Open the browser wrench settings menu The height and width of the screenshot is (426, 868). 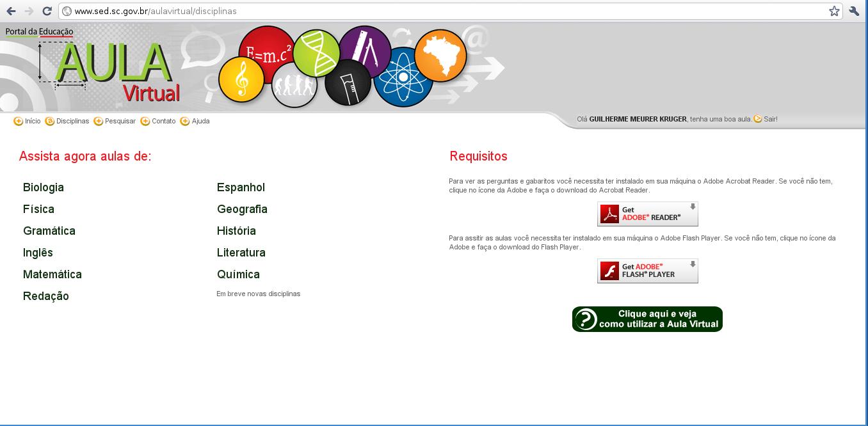854,11
